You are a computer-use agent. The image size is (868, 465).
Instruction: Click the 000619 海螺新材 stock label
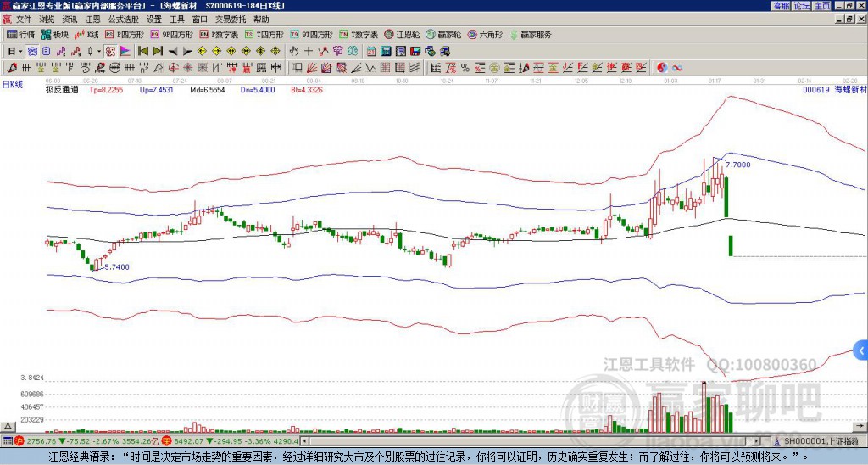pos(834,89)
